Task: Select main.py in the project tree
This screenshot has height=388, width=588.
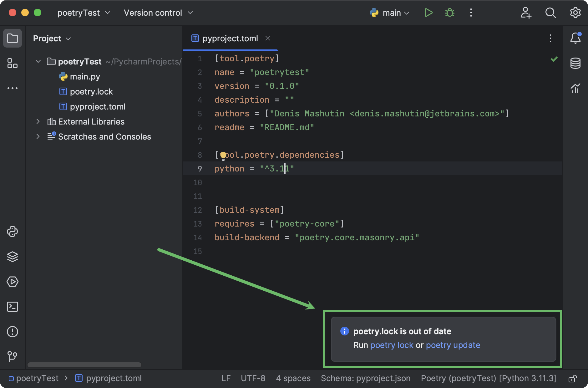Action: click(85, 76)
